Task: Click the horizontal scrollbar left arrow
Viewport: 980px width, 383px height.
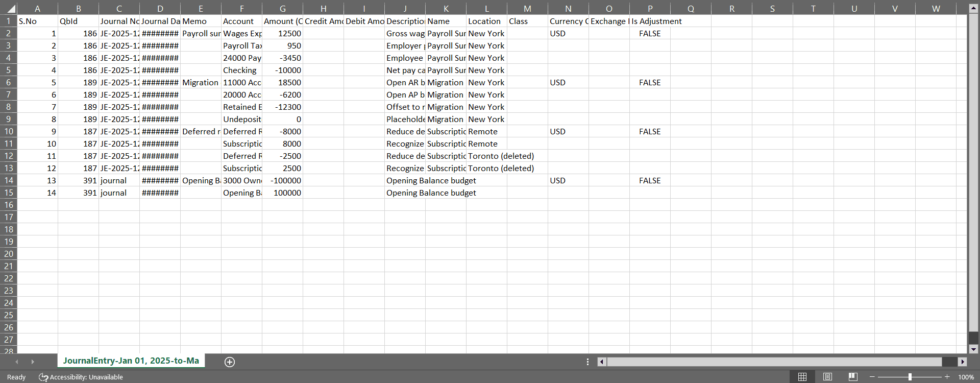Action: click(x=602, y=362)
